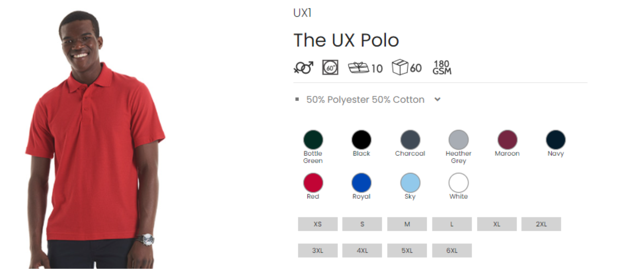Pick the Charcoal colour swatch
The height and width of the screenshot is (269, 644).
[410, 140]
